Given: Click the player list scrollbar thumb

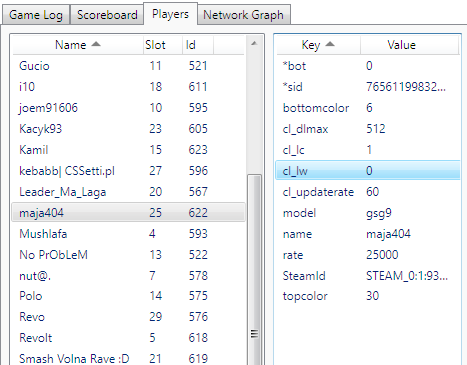Looking at the screenshot, I should (x=255, y=270).
